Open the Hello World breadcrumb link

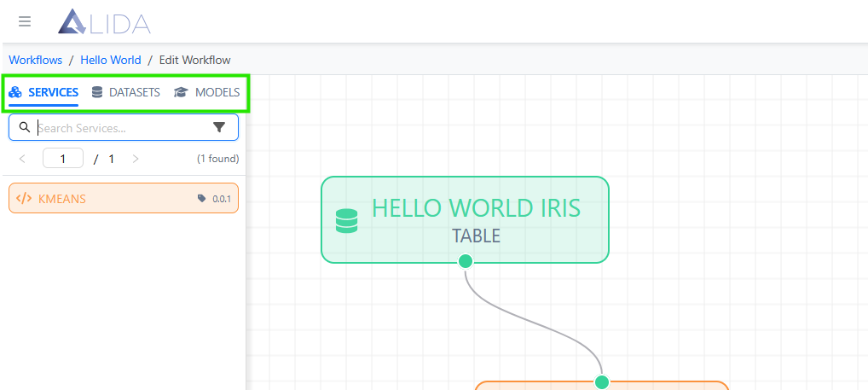[x=111, y=60]
